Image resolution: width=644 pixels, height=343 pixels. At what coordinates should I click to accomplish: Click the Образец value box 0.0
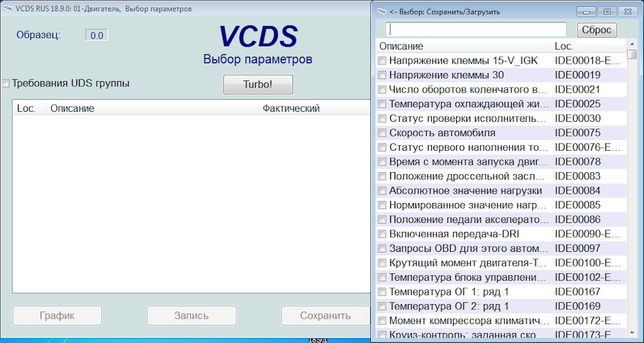(x=97, y=36)
